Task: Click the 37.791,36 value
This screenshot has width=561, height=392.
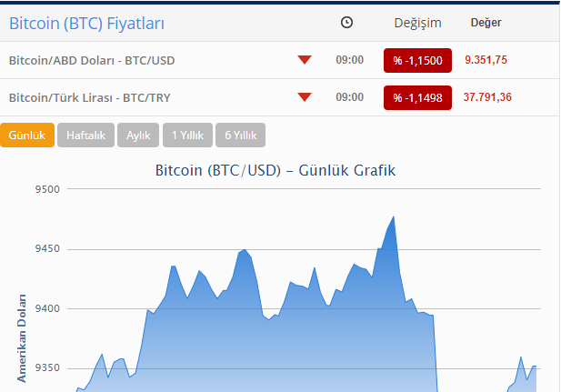Action: tap(487, 97)
